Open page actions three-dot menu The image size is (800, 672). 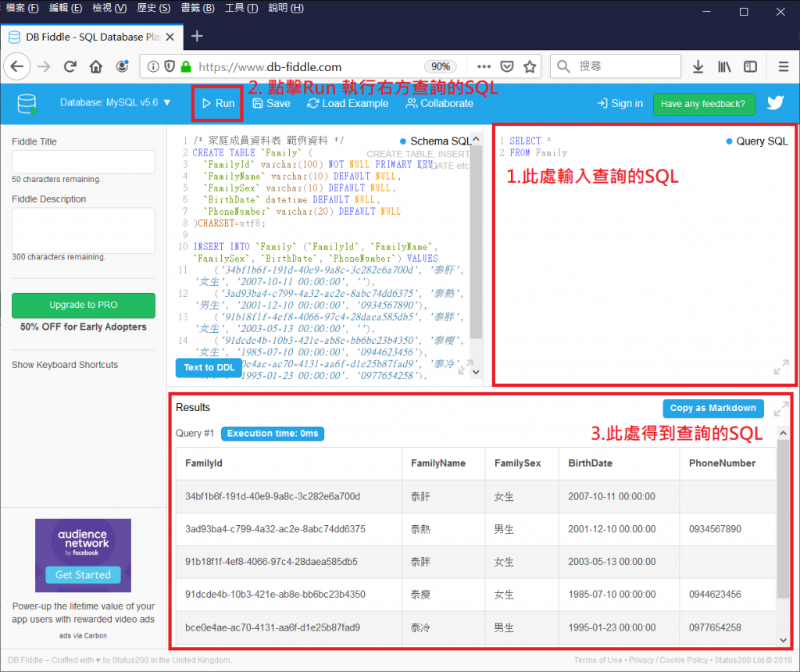point(484,67)
